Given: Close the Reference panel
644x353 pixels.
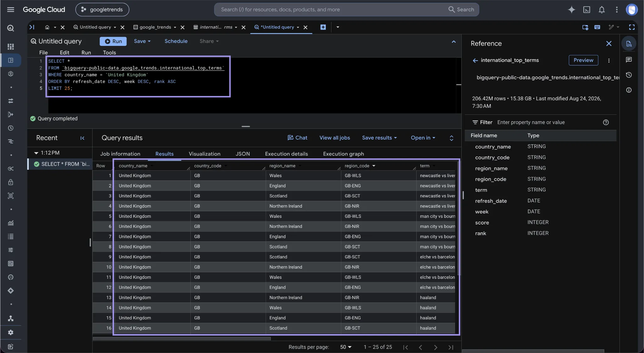Looking at the screenshot, I should click(x=609, y=44).
